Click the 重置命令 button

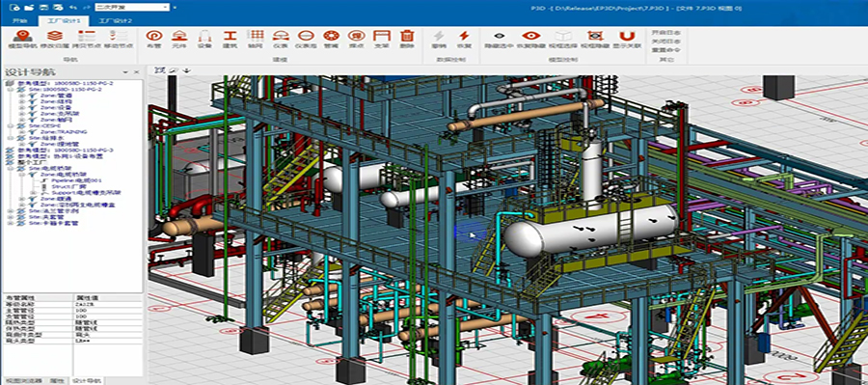(x=665, y=49)
